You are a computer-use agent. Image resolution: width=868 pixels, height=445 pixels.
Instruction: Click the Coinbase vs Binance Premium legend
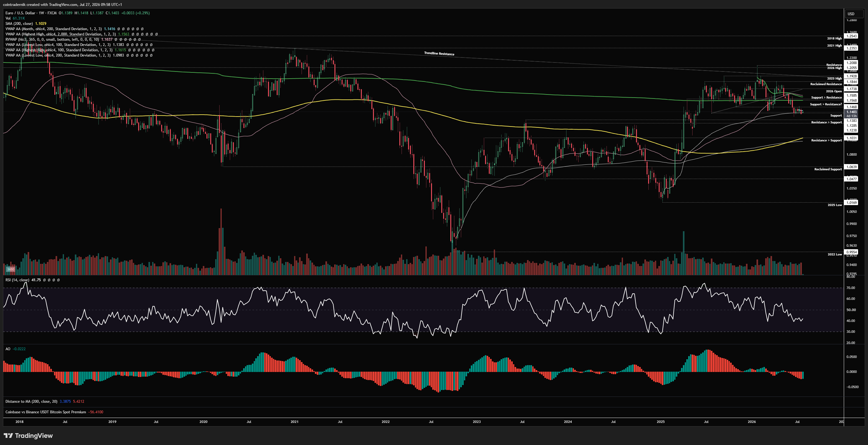point(54,412)
